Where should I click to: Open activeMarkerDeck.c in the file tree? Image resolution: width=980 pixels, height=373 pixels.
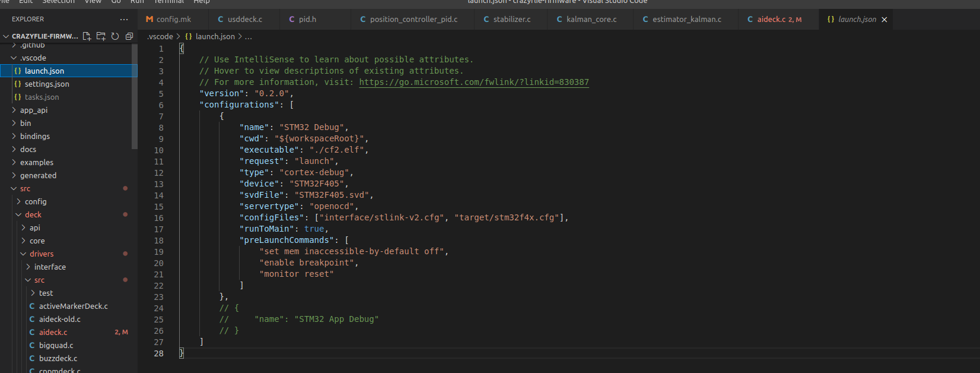coord(73,306)
